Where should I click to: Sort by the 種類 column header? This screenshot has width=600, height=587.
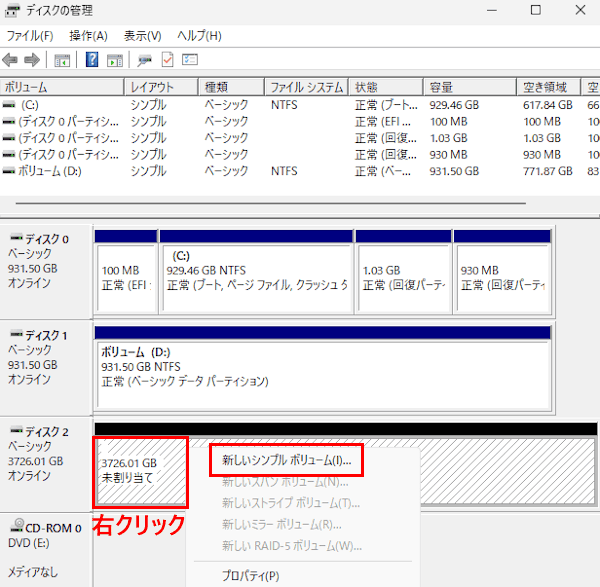232,87
